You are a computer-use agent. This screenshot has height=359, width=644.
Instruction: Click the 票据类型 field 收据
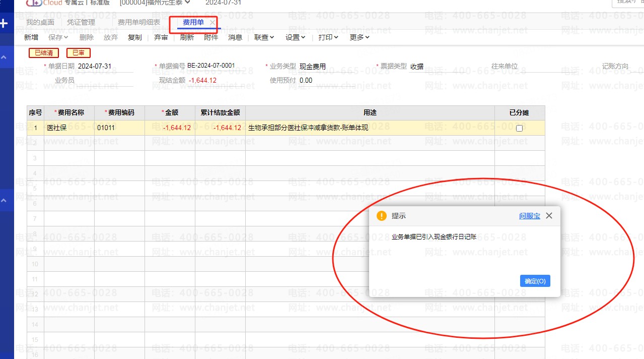[438, 67]
